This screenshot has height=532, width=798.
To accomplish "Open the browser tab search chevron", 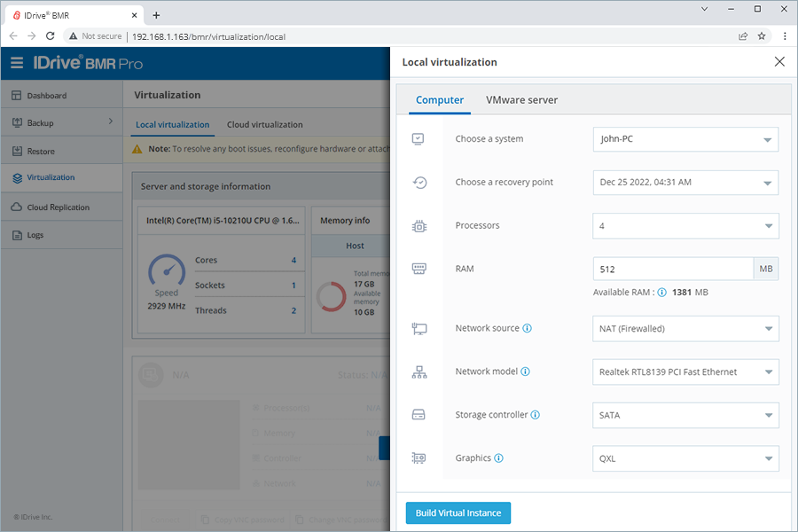I will [704, 9].
